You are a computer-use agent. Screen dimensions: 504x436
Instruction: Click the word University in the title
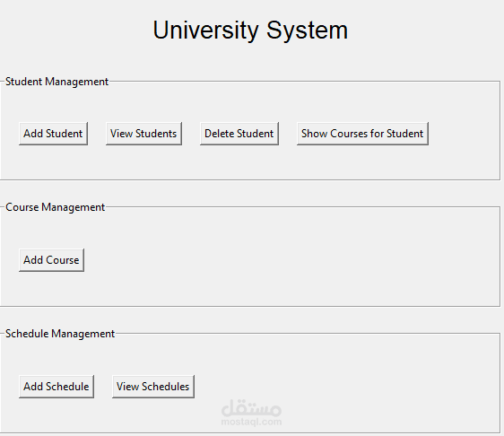coord(205,31)
